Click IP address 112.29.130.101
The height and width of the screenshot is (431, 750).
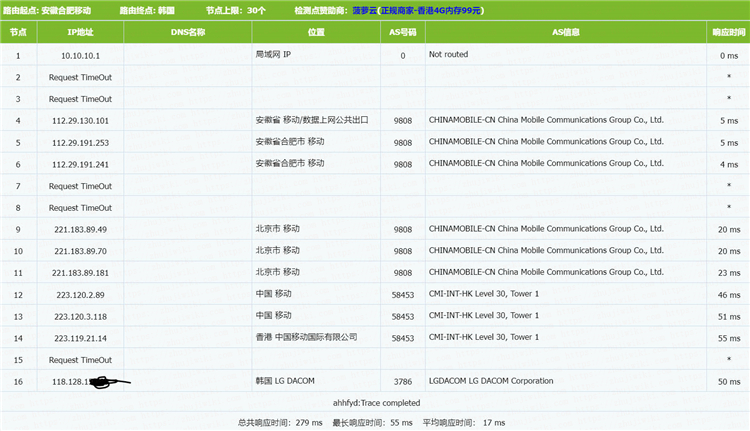pyautogui.click(x=80, y=120)
